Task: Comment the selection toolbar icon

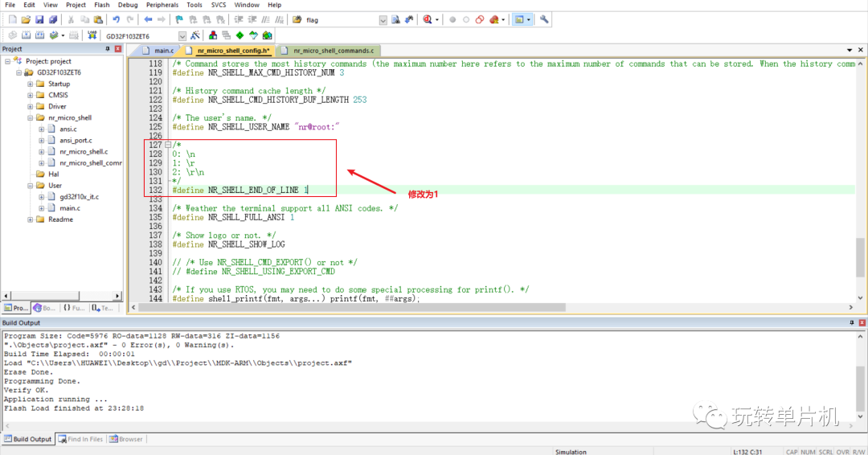Action: tap(266, 19)
